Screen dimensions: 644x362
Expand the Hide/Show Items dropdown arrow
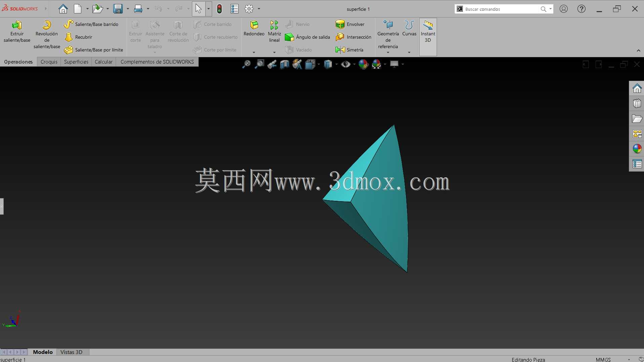point(354,64)
